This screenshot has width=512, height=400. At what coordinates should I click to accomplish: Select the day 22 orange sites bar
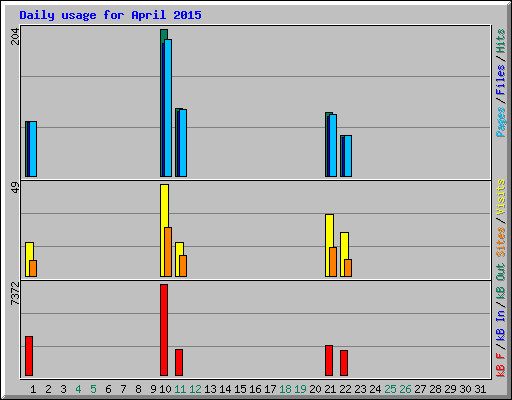pyautogui.click(x=348, y=268)
